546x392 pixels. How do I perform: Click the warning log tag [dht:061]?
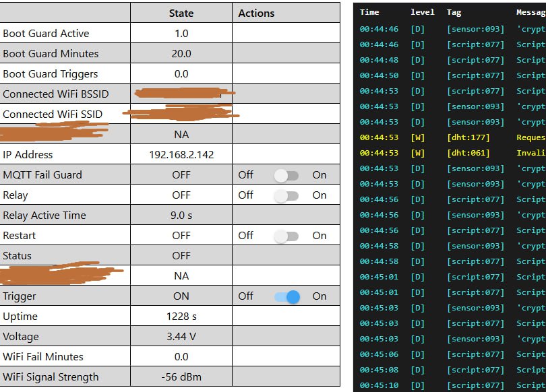click(x=468, y=153)
